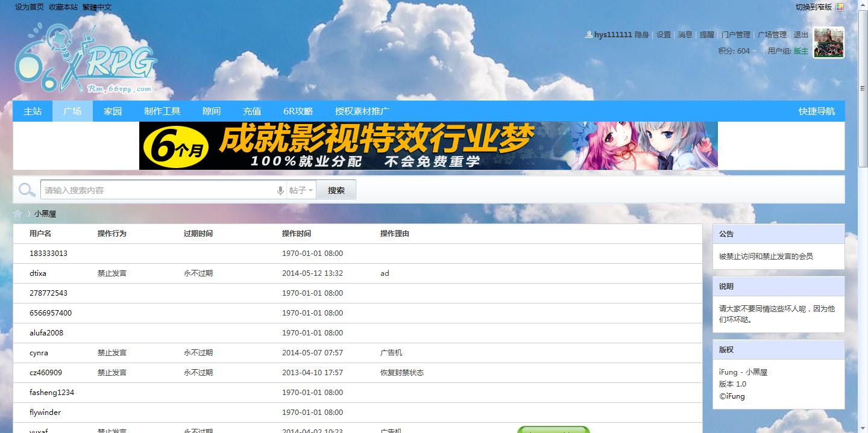Screen dimensions: 868x433
Task: Open the 设置 settings link
Action: pos(664,35)
